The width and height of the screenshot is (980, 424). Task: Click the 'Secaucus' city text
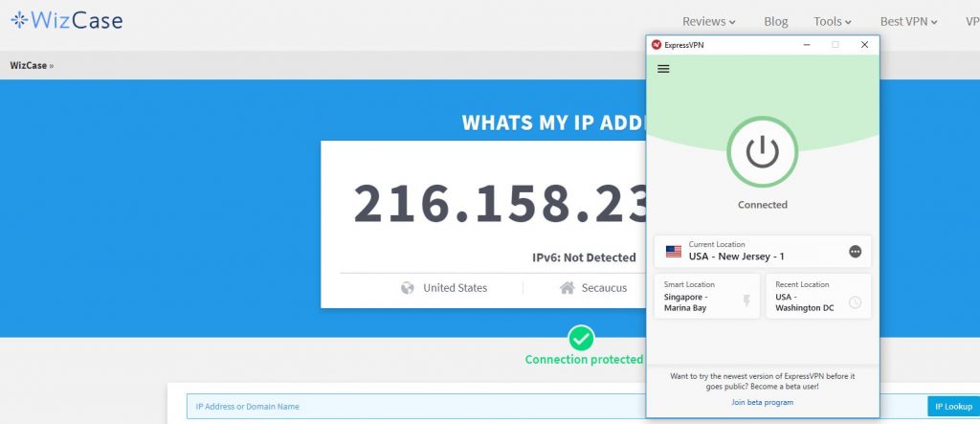604,288
